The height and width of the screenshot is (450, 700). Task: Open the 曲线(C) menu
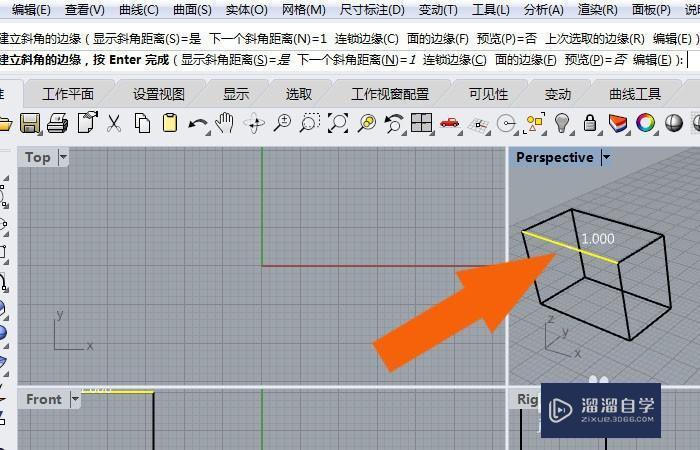click(139, 9)
